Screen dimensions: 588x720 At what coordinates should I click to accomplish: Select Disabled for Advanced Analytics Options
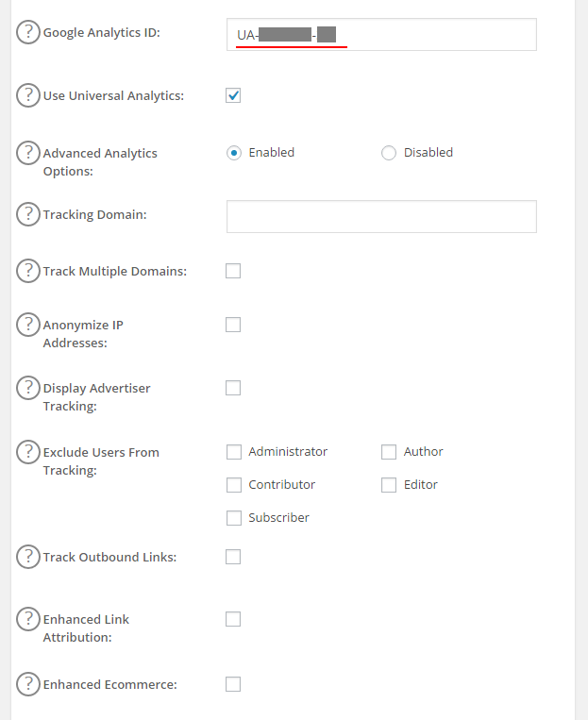click(389, 153)
